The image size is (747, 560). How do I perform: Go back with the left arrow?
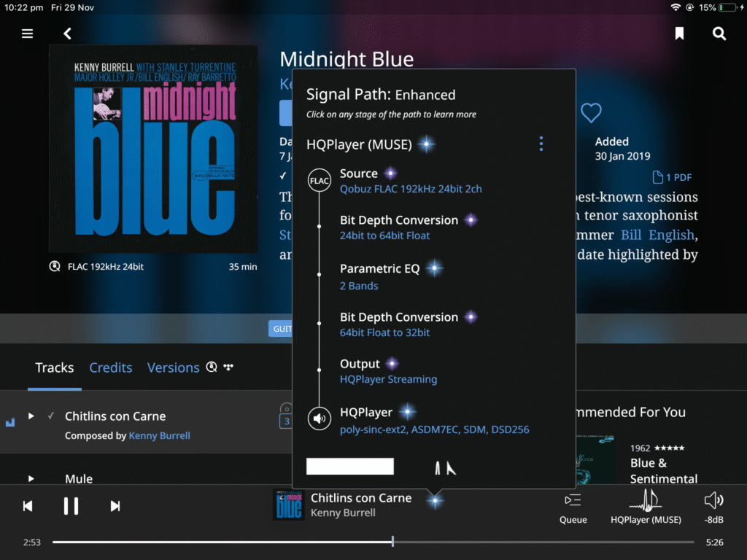point(68,34)
